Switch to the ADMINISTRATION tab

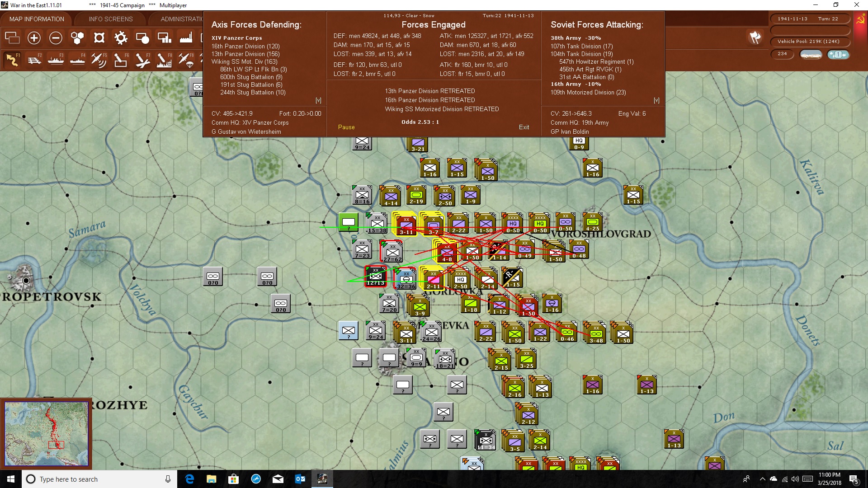pos(181,19)
